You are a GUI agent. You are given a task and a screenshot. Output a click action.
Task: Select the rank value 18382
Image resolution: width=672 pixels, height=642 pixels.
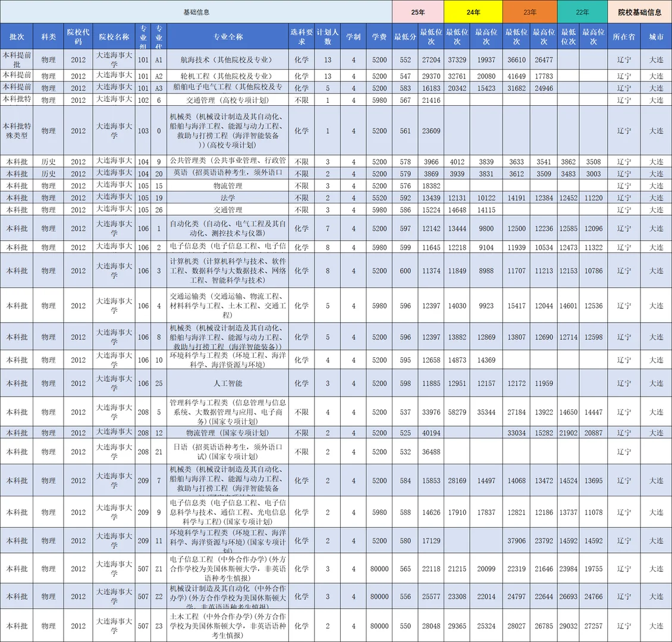[431, 186]
